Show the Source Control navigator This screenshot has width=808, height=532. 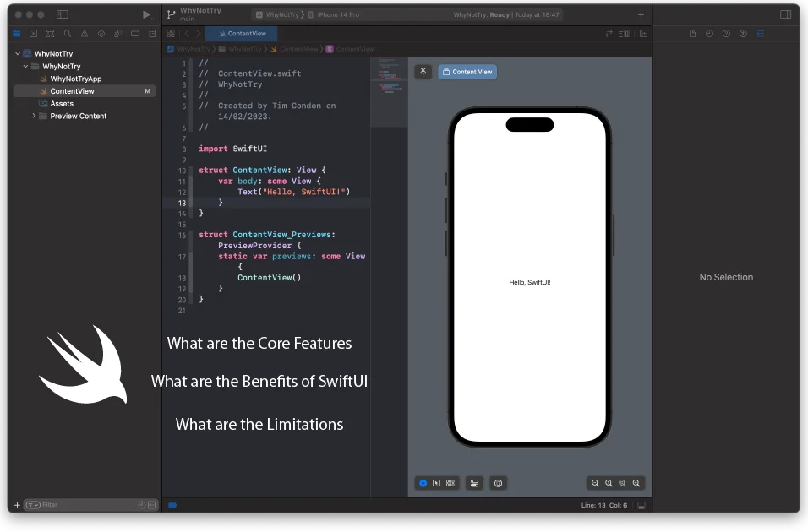pyautogui.click(x=50, y=33)
